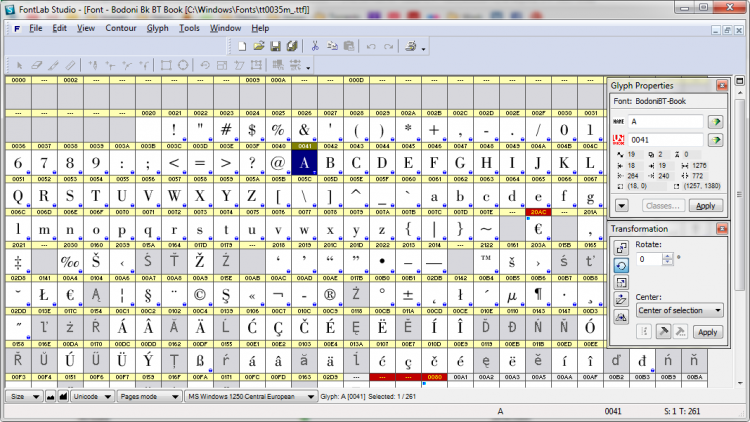Click the Unicode field showing 0041
750x422 pixels.
coord(665,140)
